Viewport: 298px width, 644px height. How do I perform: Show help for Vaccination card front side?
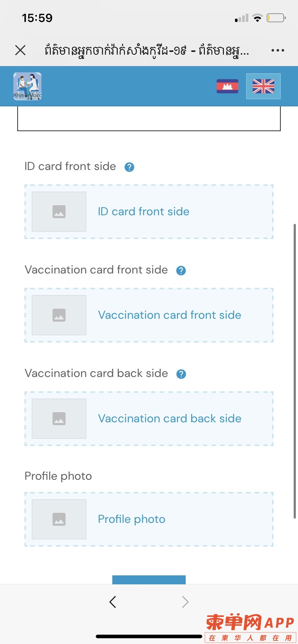tap(181, 271)
